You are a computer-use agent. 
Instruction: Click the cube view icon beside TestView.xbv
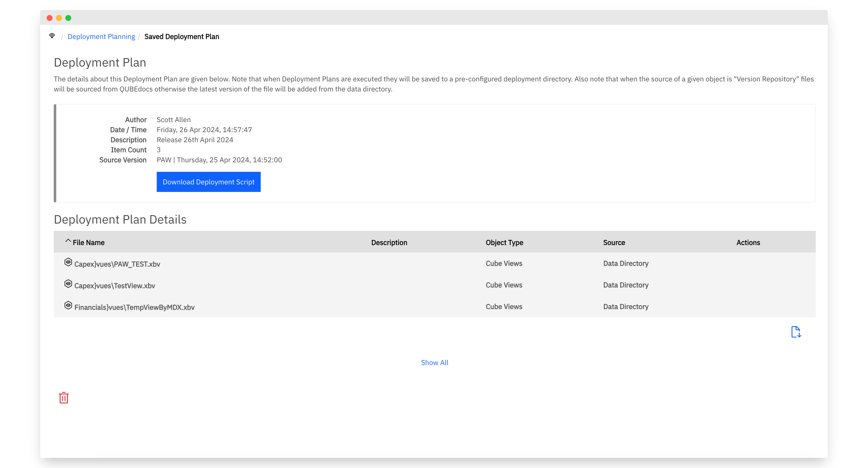[68, 284]
